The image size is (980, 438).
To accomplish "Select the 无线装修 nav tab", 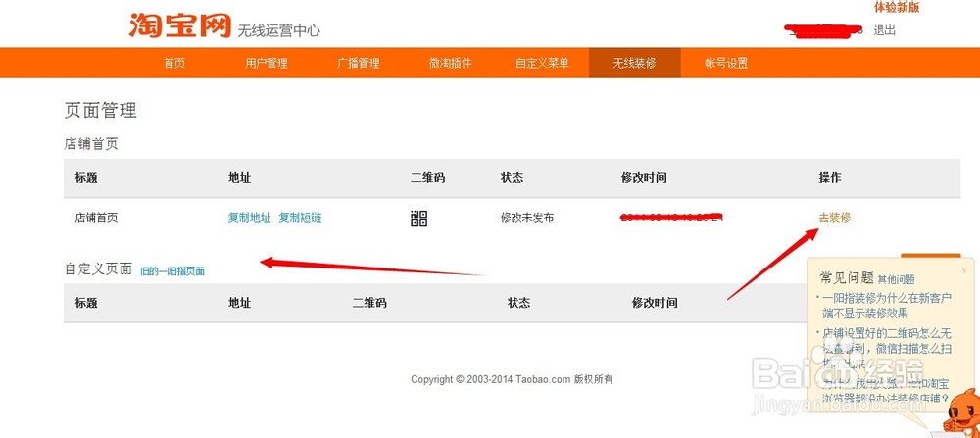I will [x=634, y=63].
